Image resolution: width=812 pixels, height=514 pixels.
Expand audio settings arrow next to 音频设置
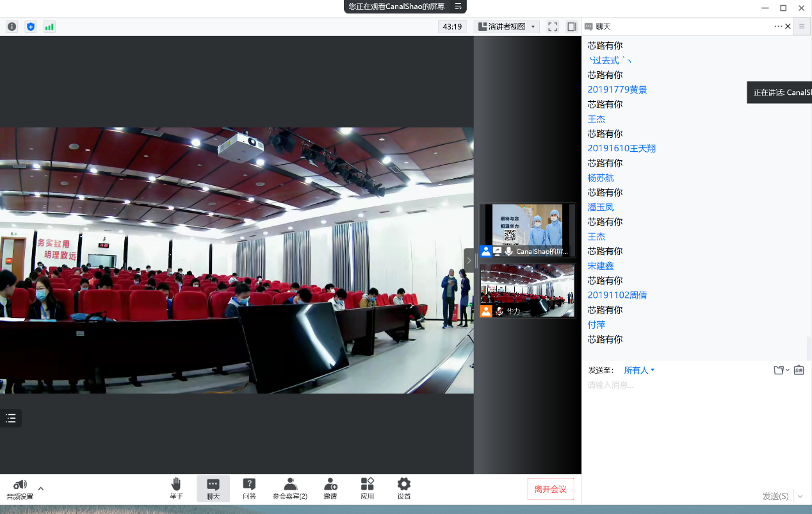tap(41, 488)
